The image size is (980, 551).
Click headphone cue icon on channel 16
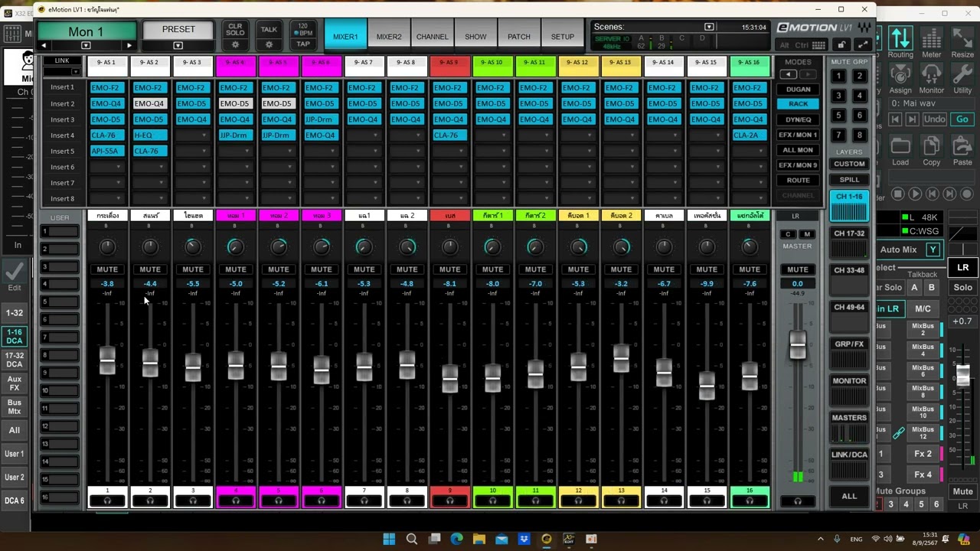coord(750,501)
